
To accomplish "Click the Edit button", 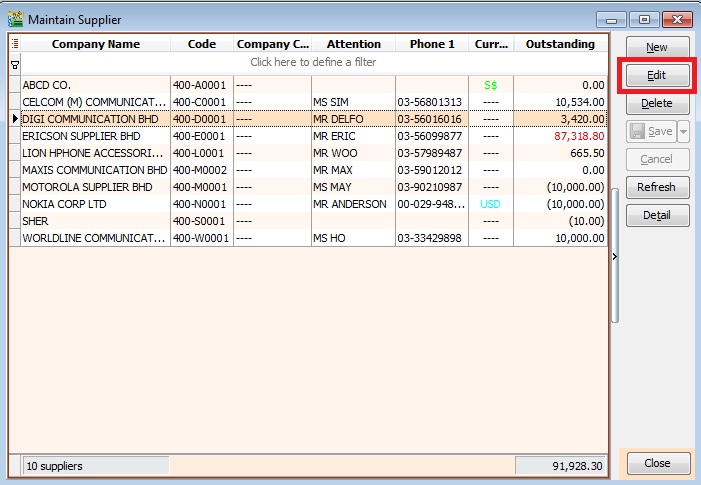I will [x=656, y=76].
